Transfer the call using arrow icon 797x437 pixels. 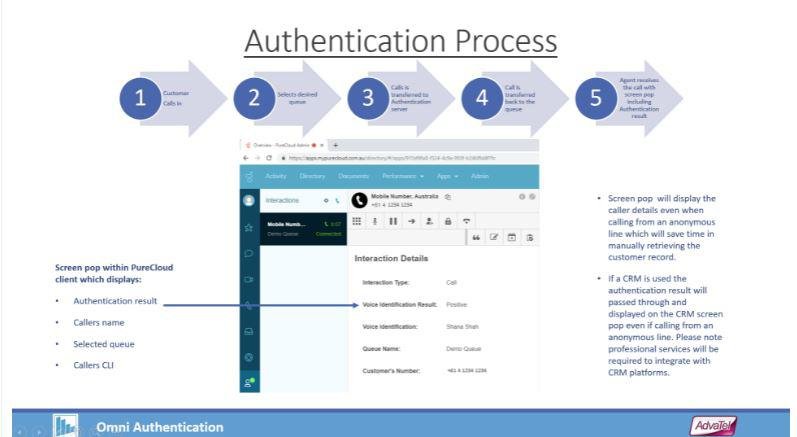tap(411, 221)
